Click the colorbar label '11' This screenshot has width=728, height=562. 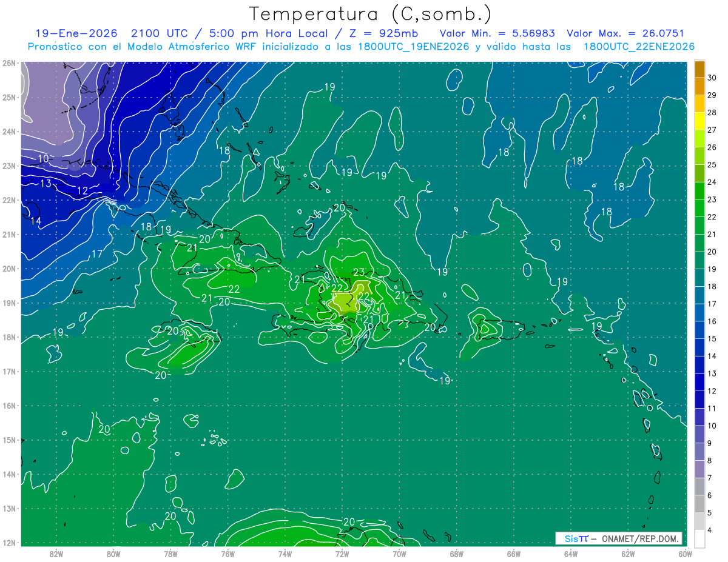pos(712,409)
